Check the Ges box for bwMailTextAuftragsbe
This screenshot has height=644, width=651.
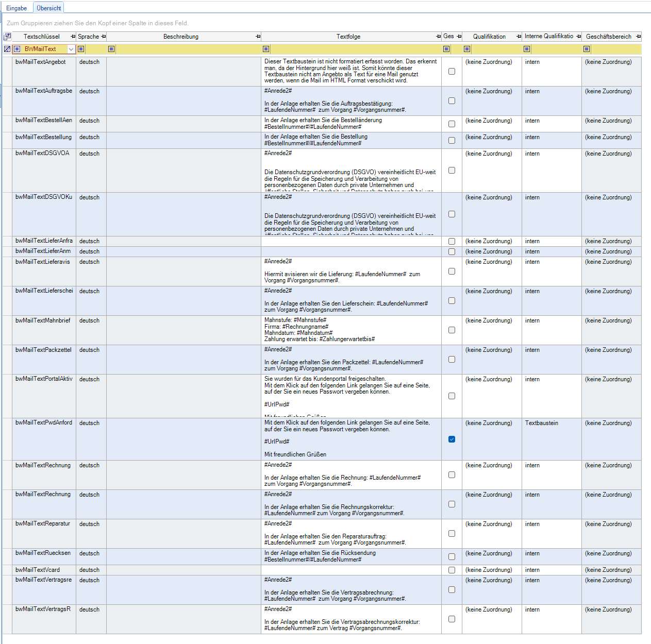click(x=452, y=101)
